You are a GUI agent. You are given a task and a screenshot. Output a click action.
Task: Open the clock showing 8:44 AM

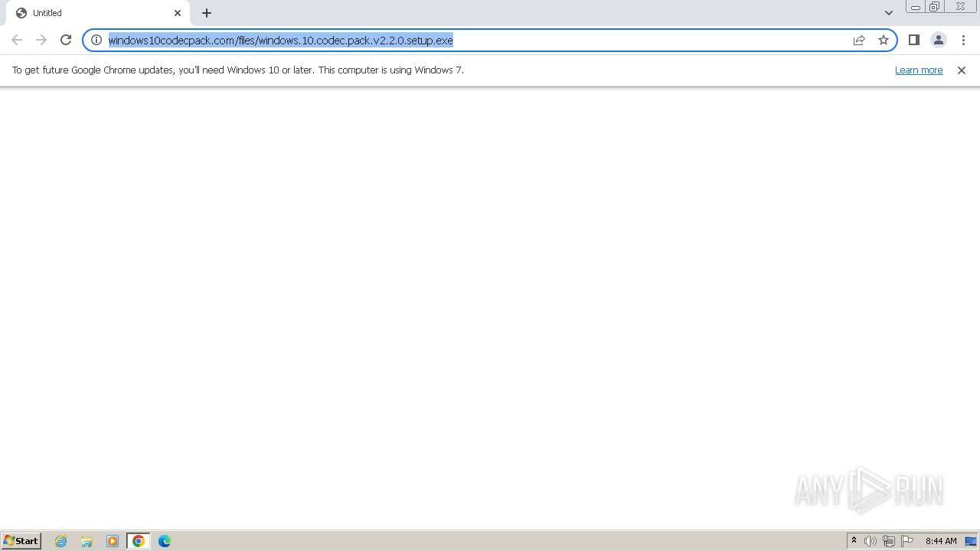[941, 541]
